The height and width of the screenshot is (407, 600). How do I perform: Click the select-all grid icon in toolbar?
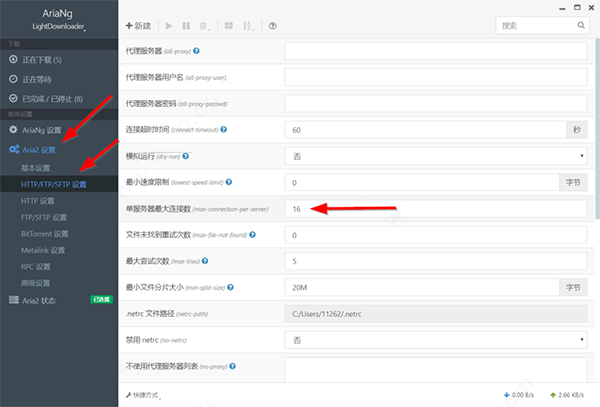(x=229, y=26)
